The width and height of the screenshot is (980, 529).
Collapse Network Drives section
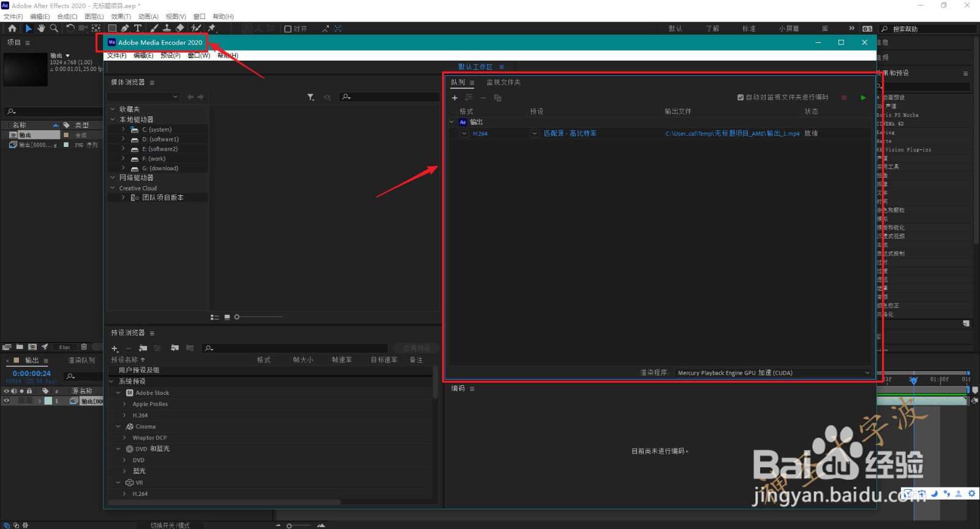[x=113, y=178]
